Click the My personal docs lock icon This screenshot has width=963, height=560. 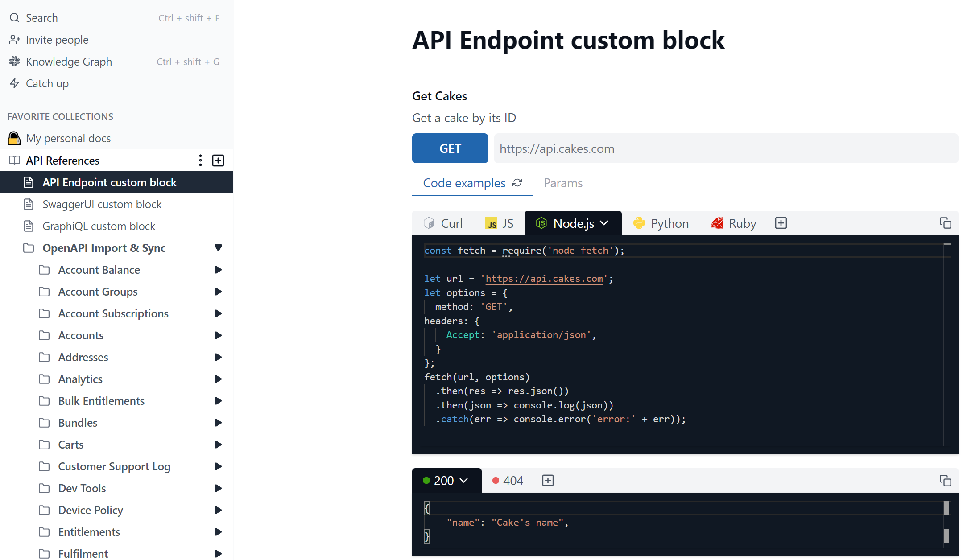coord(14,138)
